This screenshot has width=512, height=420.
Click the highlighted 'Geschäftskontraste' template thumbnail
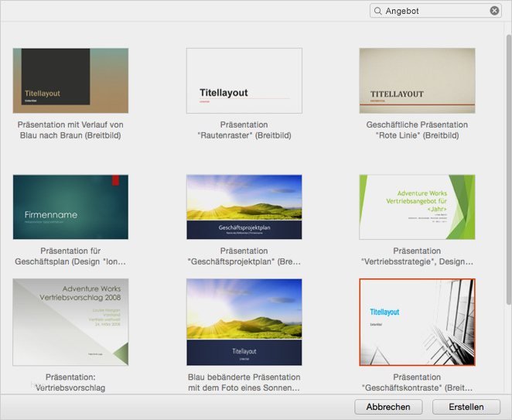tap(417, 322)
